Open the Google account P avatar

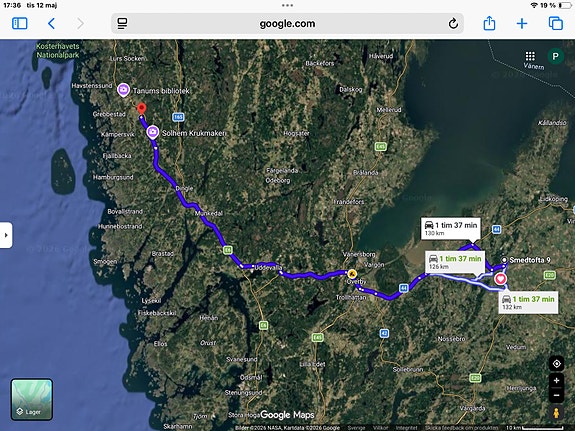555,56
